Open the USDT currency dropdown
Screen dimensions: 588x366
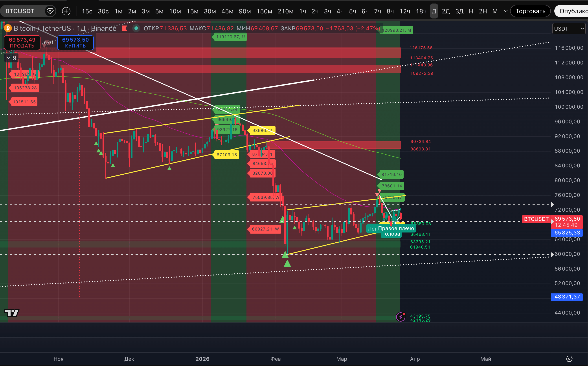568,29
